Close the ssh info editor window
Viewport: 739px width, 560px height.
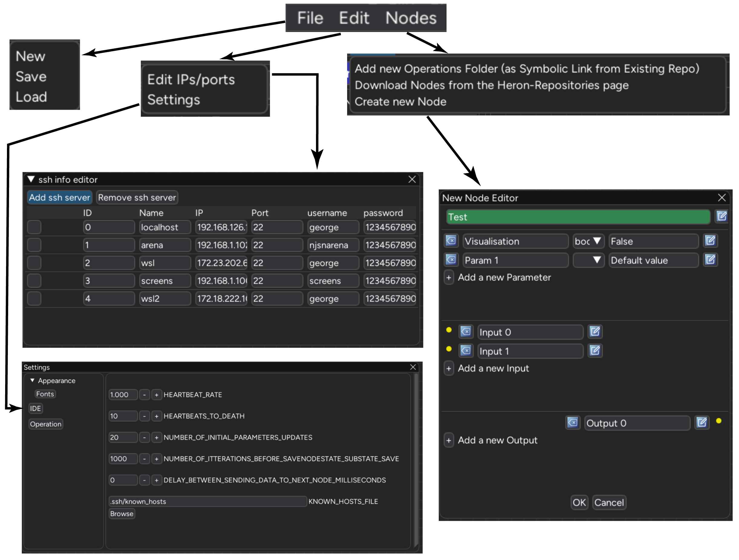[x=412, y=180]
